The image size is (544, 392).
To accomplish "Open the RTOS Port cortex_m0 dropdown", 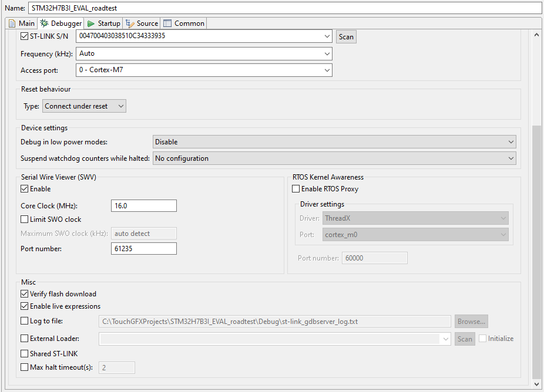I will point(415,235).
